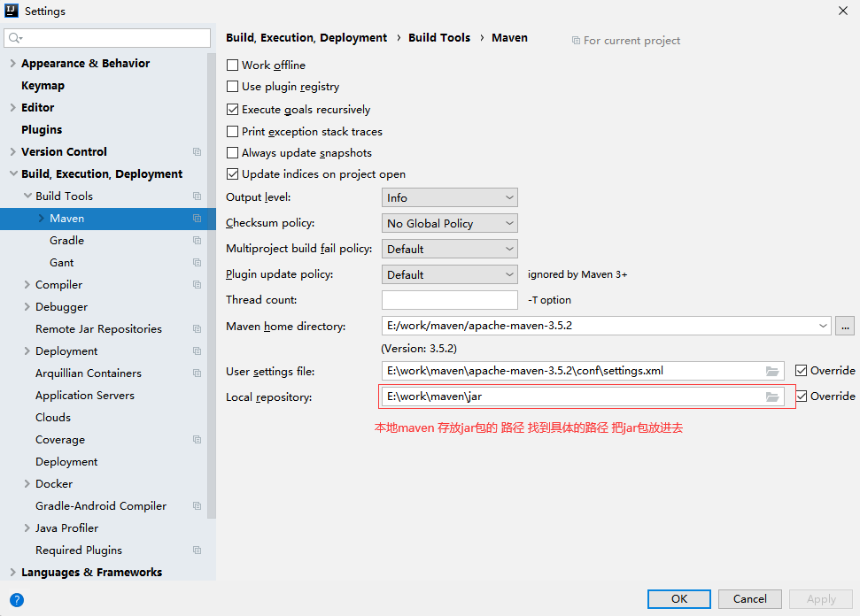Click the settings search input field
860x616 pixels.
[107, 38]
